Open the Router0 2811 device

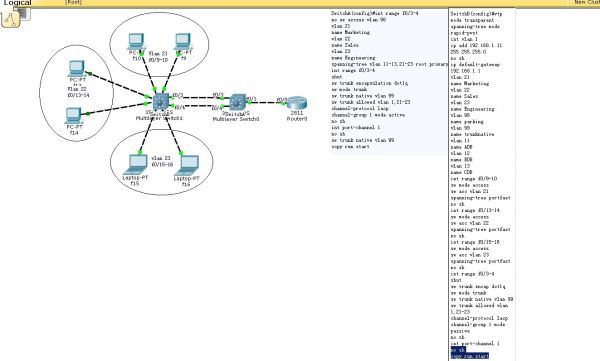297,103
